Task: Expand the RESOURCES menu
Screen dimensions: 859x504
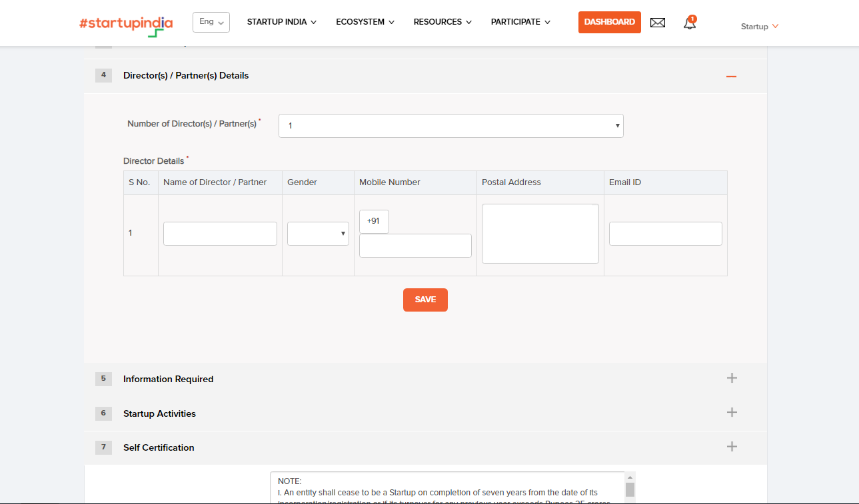Action: (442, 21)
